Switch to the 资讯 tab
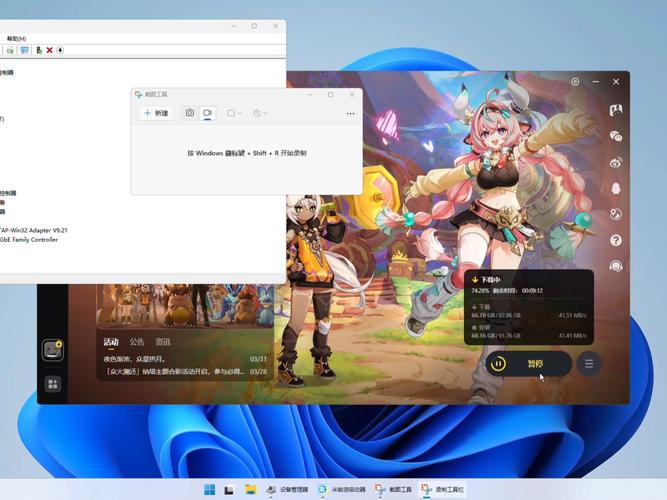Screen dimensions: 667x500 (x=162, y=342)
